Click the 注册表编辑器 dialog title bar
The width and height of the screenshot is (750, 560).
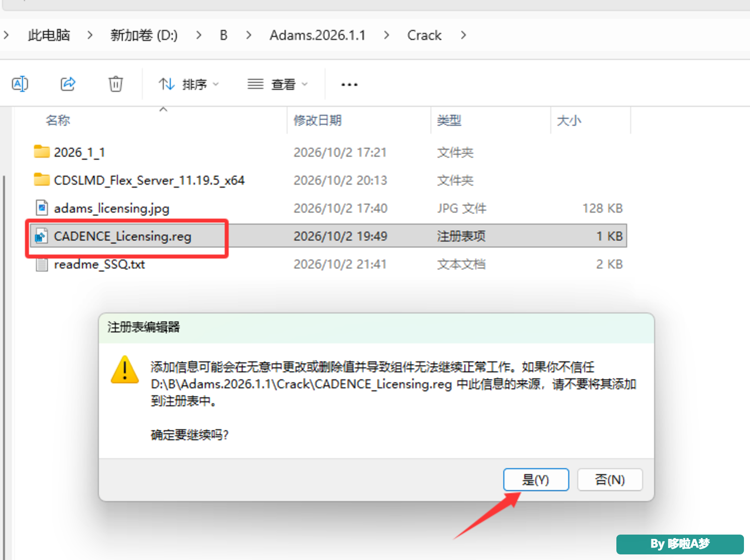point(376,327)
